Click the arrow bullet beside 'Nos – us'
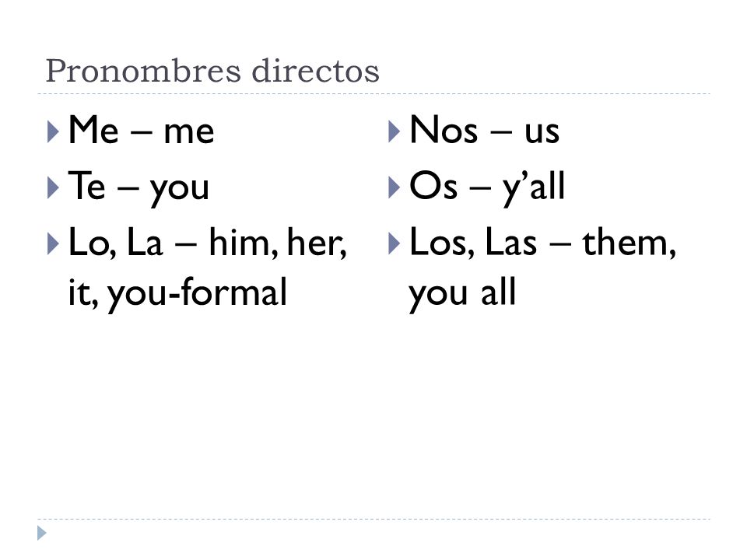Screen dimensions: 747x560 (x=395, y=131)
